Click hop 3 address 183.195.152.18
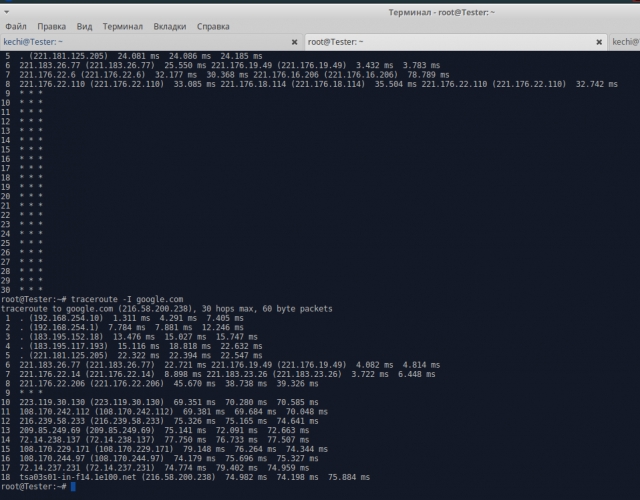The height and width of the screenshot is (500, 640). coord(66,337)
